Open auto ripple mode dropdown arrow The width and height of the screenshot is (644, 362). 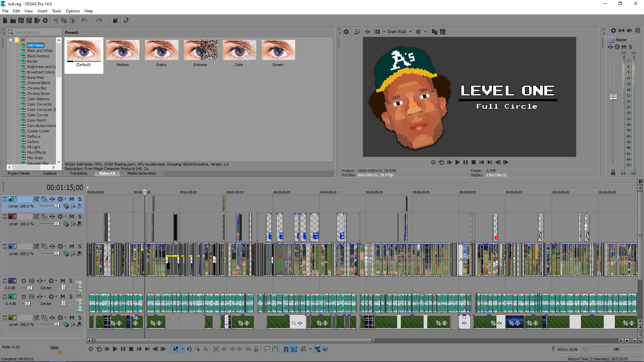click(310, 349)
